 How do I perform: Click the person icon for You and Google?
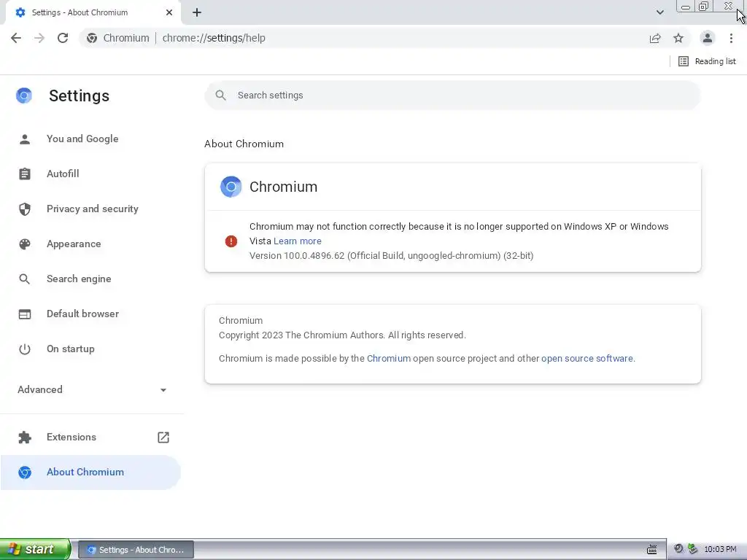click(25, 139)
